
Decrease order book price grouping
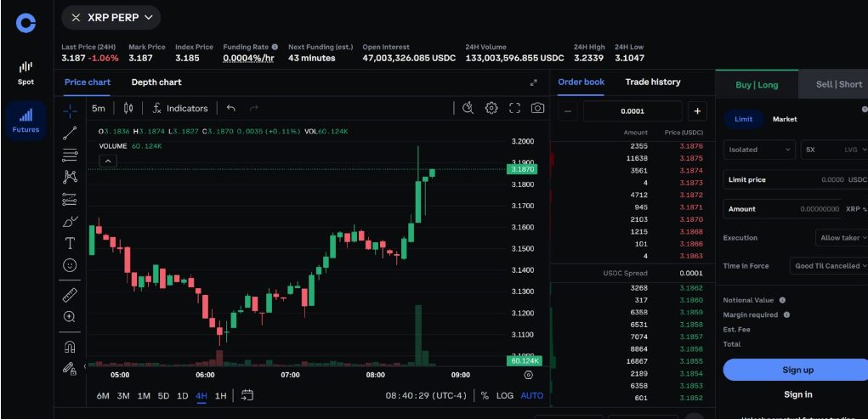[x=567, y=111]
